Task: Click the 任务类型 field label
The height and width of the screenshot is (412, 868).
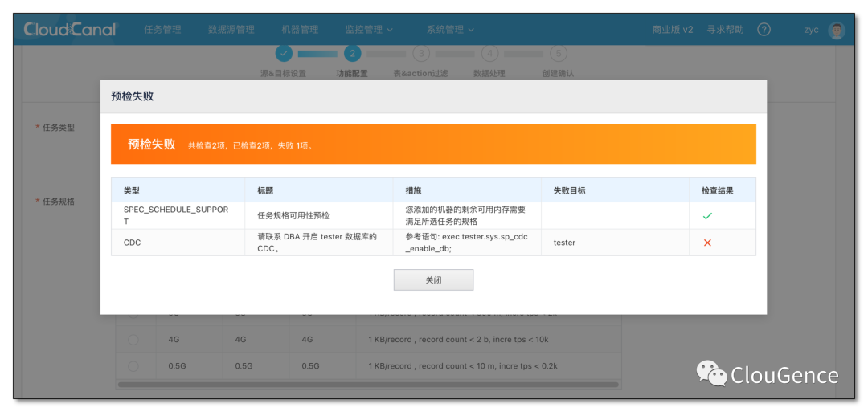Action: point(59,128)
